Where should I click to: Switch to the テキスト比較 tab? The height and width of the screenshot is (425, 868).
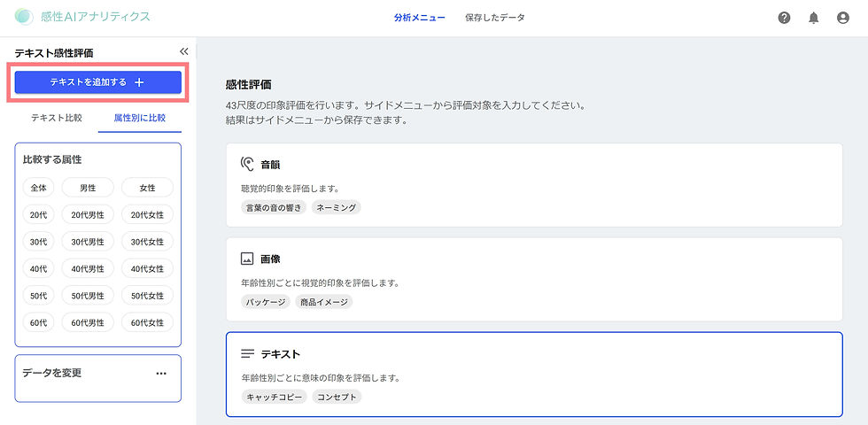point(57,118)
